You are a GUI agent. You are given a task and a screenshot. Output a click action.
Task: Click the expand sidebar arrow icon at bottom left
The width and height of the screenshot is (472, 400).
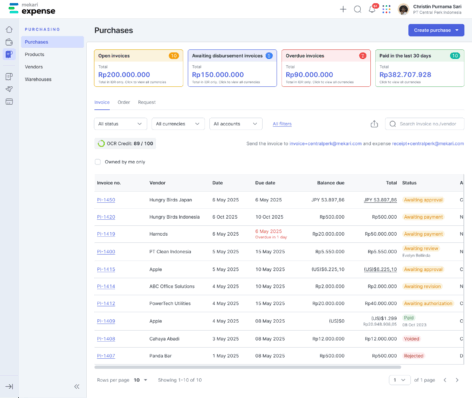[9, 386]
